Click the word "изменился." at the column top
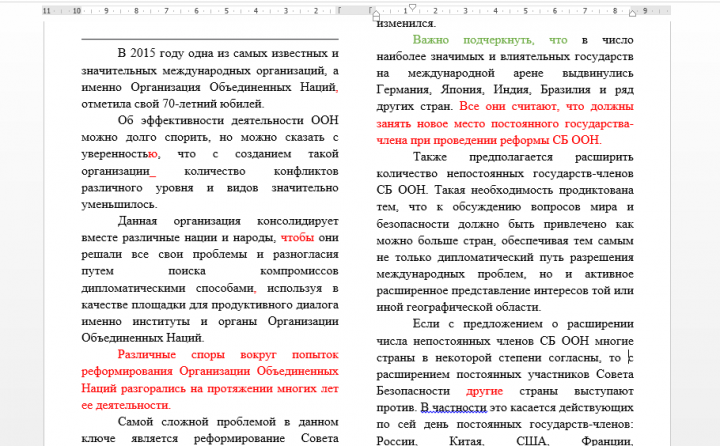The image size is (720, 446). click(406, 23)
